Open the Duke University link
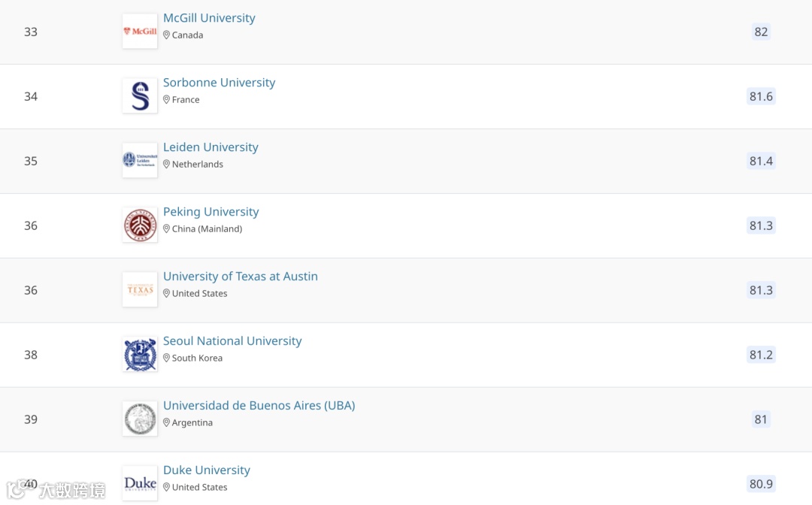This screenshot has width=812, height=505. coord(206,470)
